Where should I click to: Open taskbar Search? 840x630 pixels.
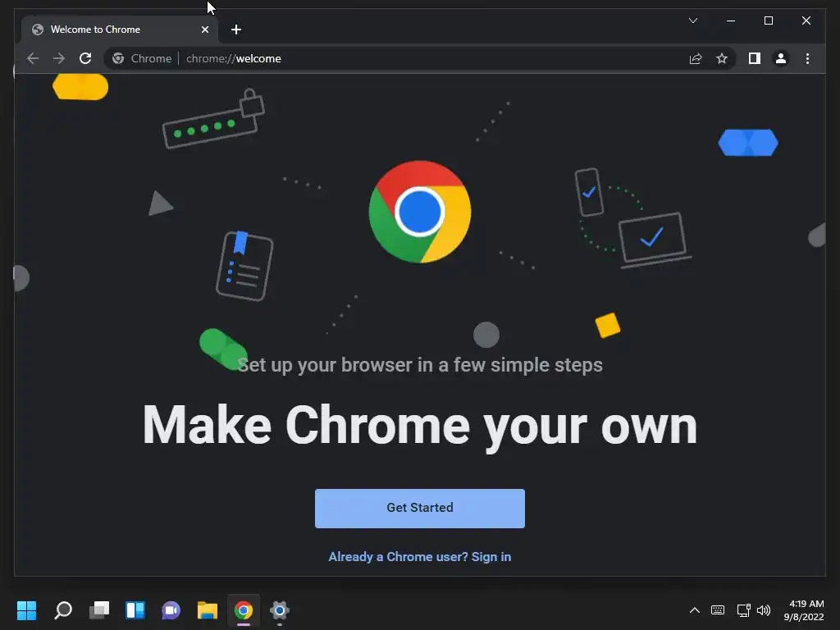[63, 610]
